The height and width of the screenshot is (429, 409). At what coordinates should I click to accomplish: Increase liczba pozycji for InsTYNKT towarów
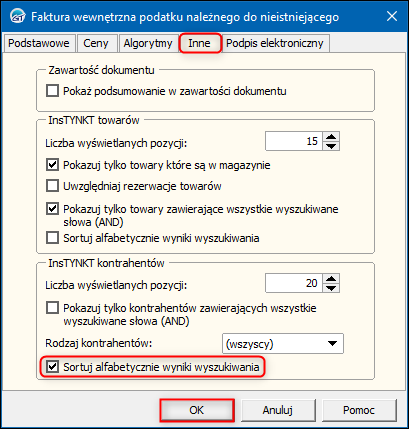click(331, 137)
